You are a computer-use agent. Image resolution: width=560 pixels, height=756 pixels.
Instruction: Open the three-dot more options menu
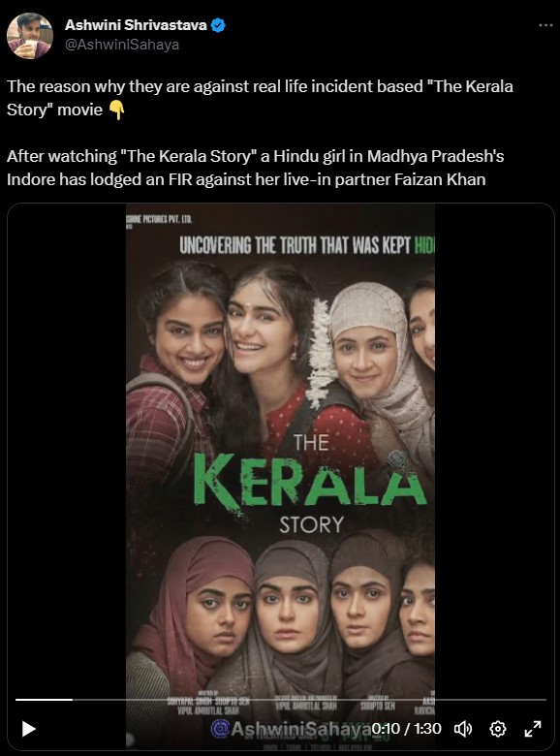[545, 25]
